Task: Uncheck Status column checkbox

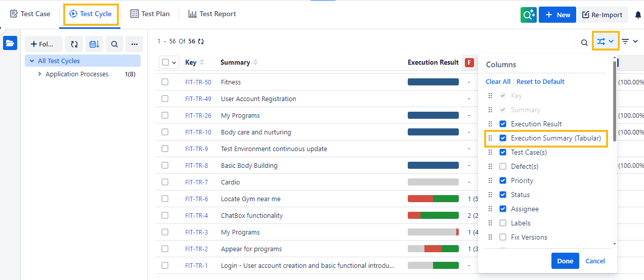Action: 503,195
